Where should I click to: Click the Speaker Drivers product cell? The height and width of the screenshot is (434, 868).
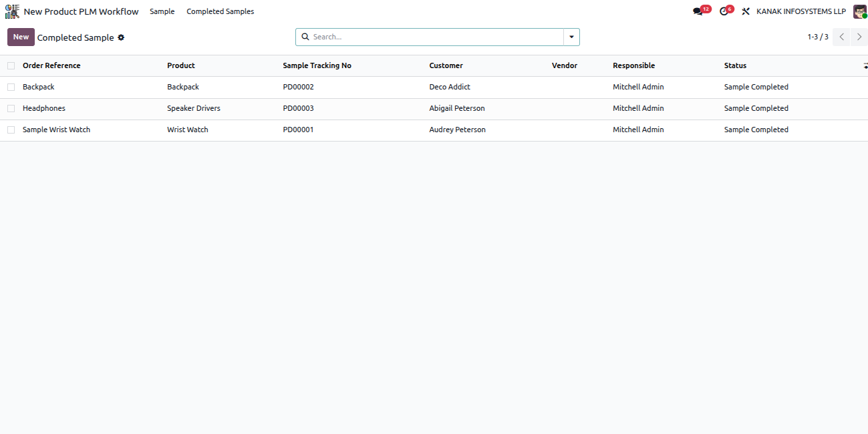(x=194, y=108)
